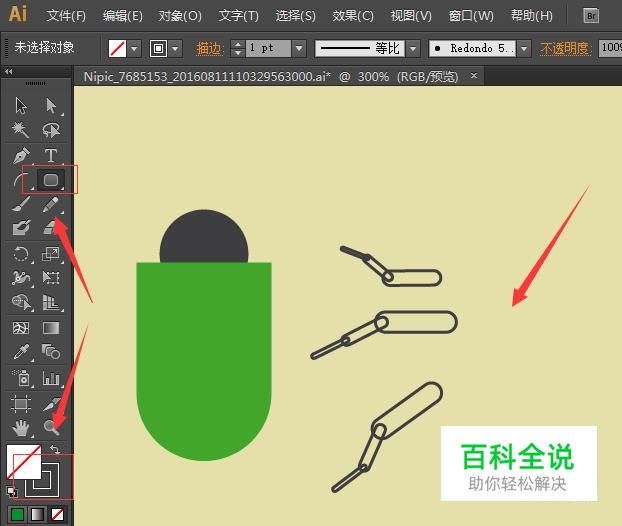Select the Blob Brush tool

21,228
